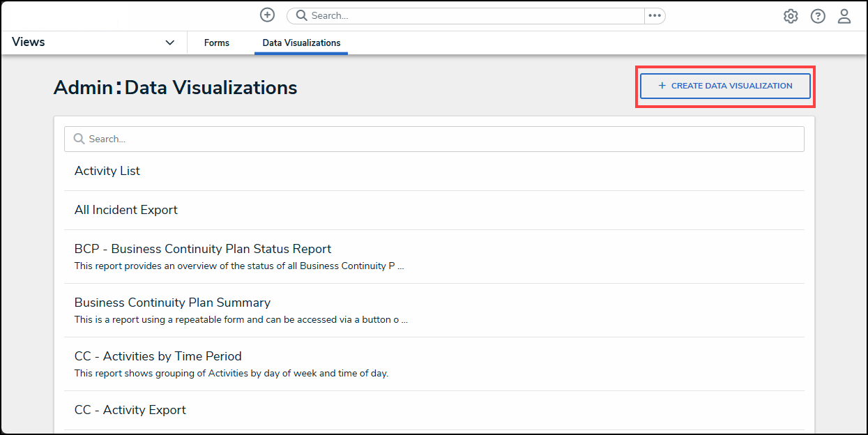Open the ellipsis search options button
The image size is (868, 435).
click(654, 15)
